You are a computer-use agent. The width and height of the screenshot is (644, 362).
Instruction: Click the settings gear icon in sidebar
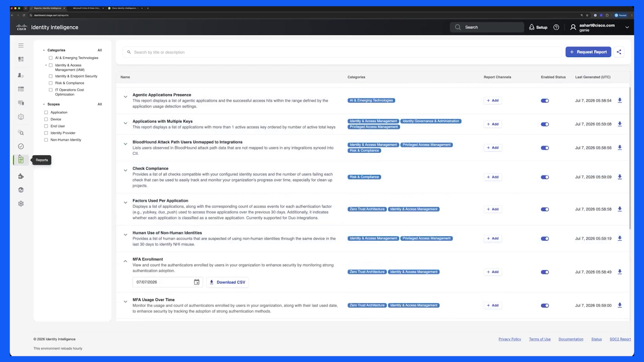[21, 204]
